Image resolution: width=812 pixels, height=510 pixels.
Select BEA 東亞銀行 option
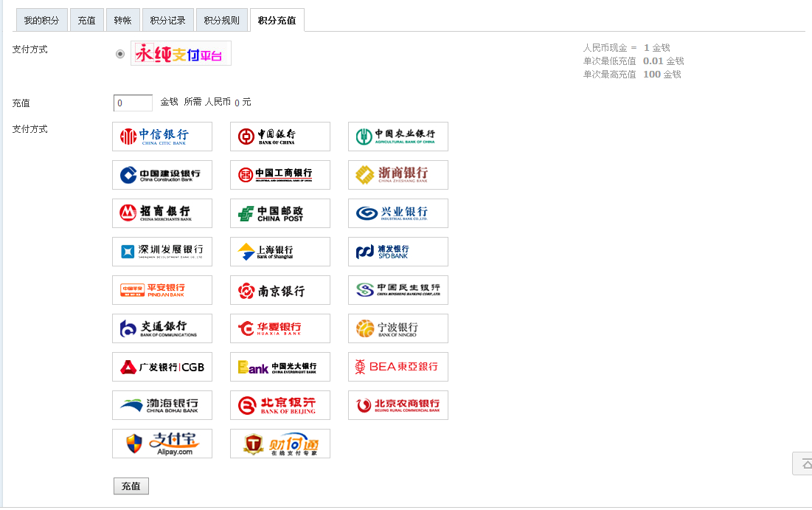click(398, 367)
